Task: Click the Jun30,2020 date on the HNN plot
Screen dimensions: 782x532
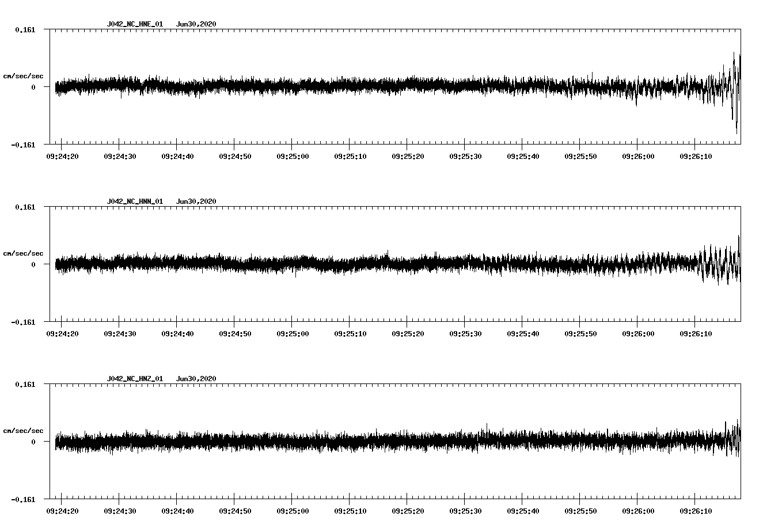Action: tap(196, 202)
